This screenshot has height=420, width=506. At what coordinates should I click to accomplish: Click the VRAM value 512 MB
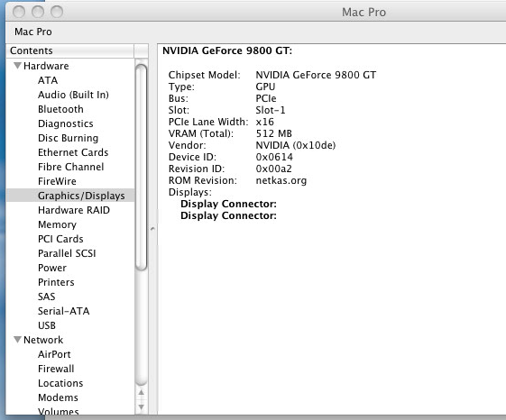pos(274,133)
